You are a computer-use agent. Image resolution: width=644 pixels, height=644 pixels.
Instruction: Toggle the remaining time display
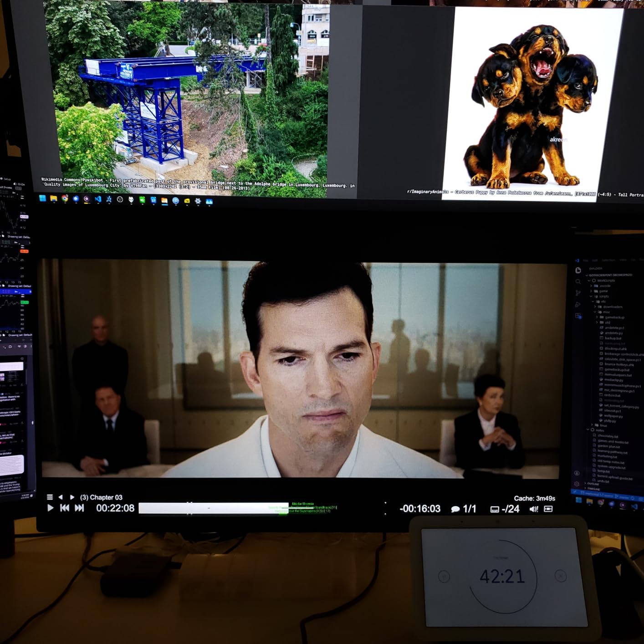(419, 509)
